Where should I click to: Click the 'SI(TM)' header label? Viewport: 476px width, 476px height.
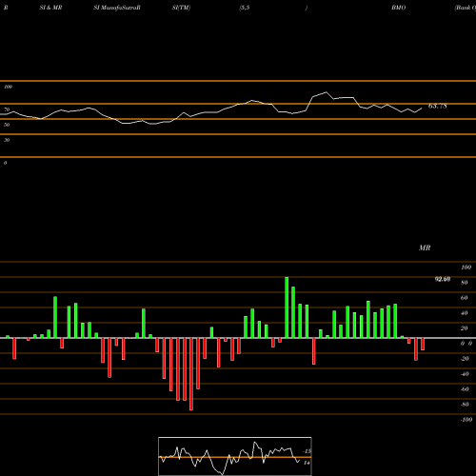click(181, 8)
